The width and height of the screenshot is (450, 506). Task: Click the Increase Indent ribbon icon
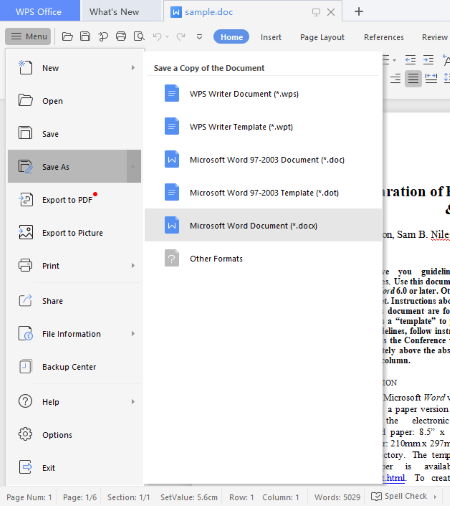pos(428,60)
